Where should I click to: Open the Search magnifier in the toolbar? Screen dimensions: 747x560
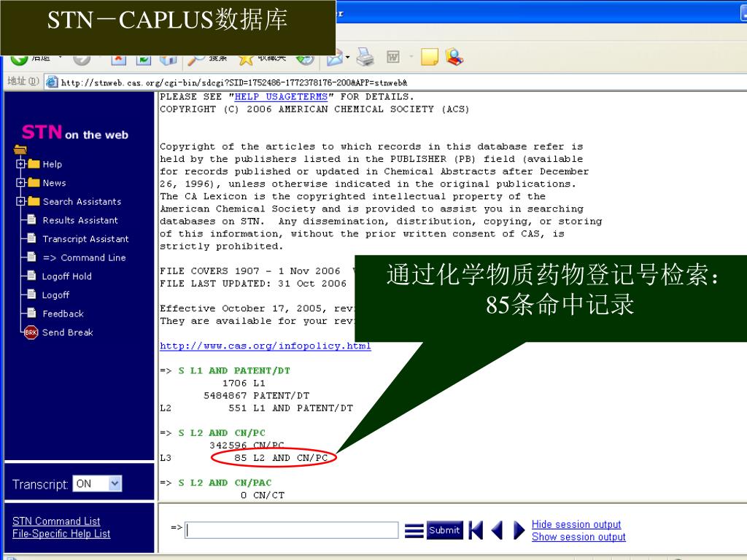(196, 59)
